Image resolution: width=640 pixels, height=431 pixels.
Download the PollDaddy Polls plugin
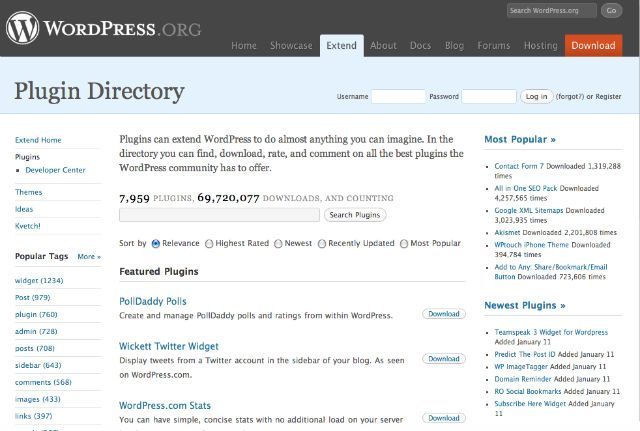444,314
